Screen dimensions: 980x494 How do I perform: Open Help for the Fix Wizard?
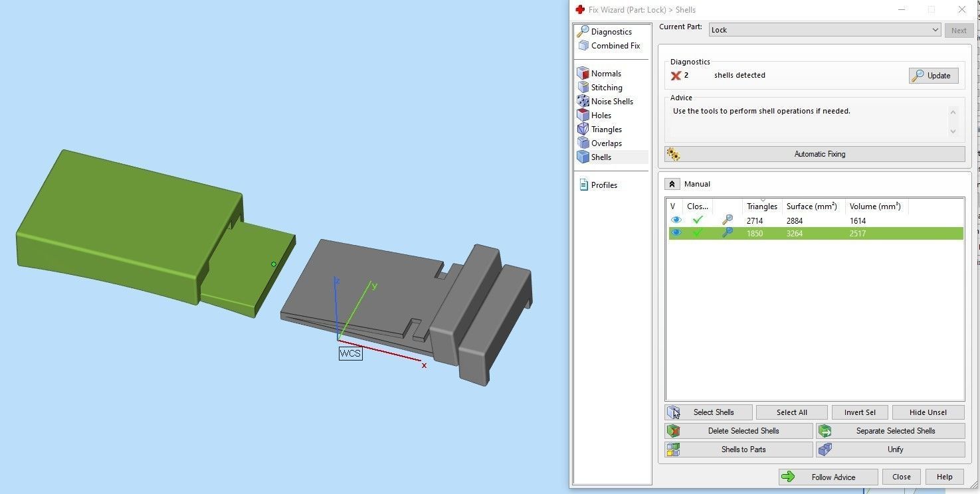pyautogui.click(x=944, y=477)
